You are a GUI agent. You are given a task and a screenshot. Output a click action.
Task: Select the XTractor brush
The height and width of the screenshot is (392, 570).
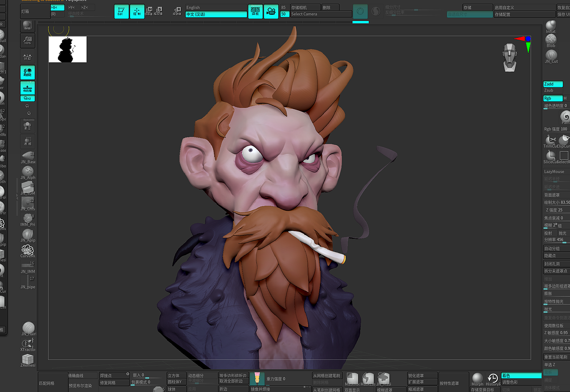(28, 344)
